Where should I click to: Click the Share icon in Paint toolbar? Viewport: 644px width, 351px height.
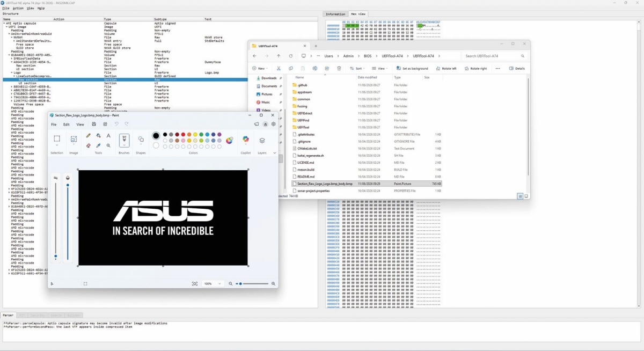(x=105, y=124)
